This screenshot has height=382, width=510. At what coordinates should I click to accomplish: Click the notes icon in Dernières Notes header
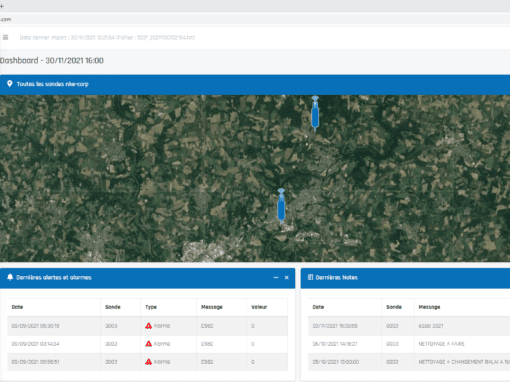[310, 277]
